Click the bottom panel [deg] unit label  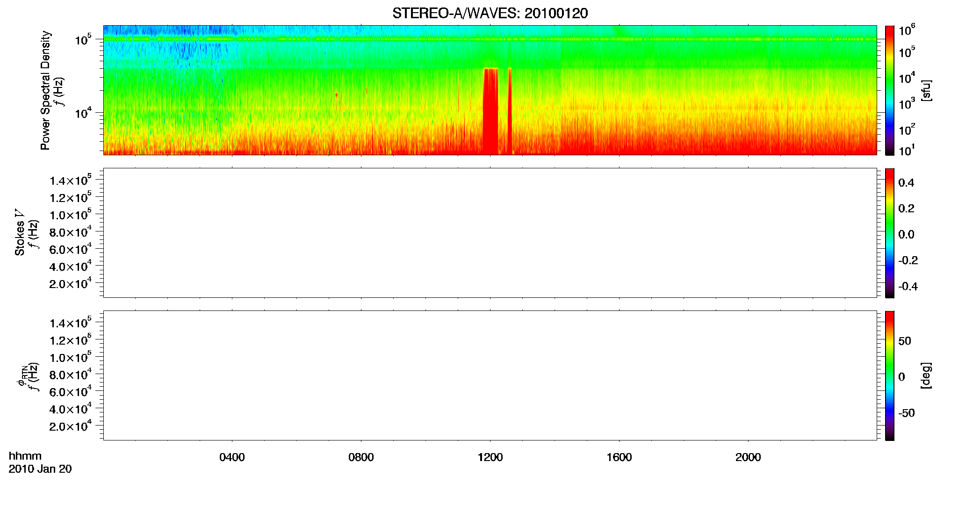926,375
